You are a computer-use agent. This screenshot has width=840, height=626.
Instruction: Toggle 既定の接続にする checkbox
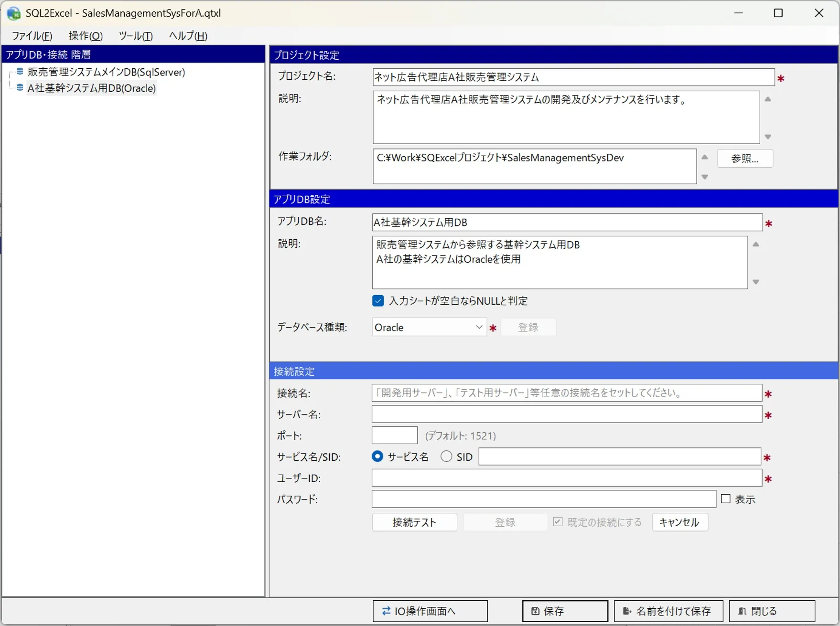coord(558,522)
